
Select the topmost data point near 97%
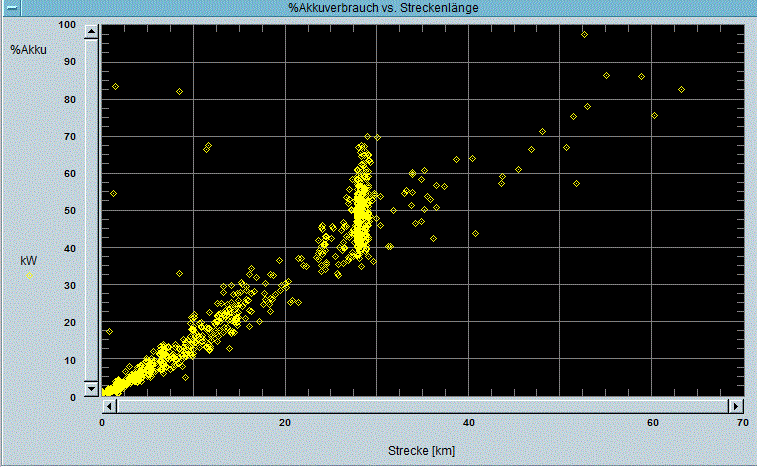coord(584,35)
